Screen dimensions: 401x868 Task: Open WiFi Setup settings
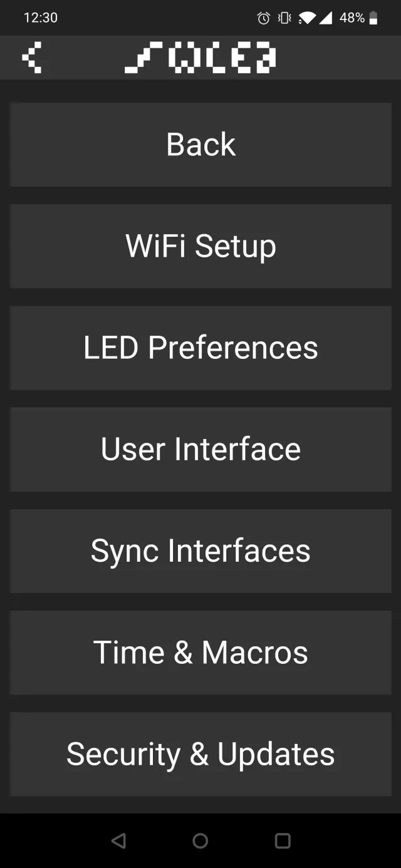200,246
